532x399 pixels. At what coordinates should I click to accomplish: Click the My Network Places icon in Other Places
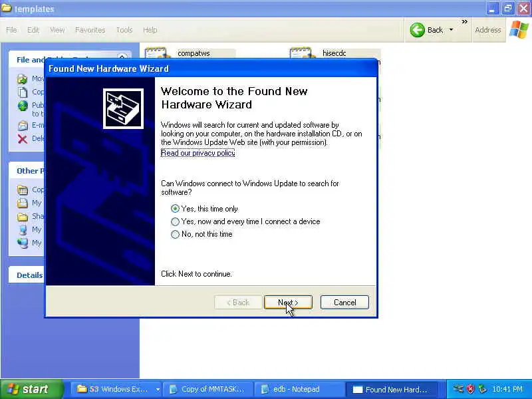(23, 243)
